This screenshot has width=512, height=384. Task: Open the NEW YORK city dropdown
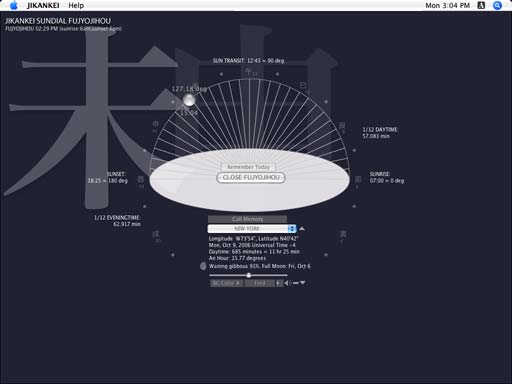[x=252, y=229]
